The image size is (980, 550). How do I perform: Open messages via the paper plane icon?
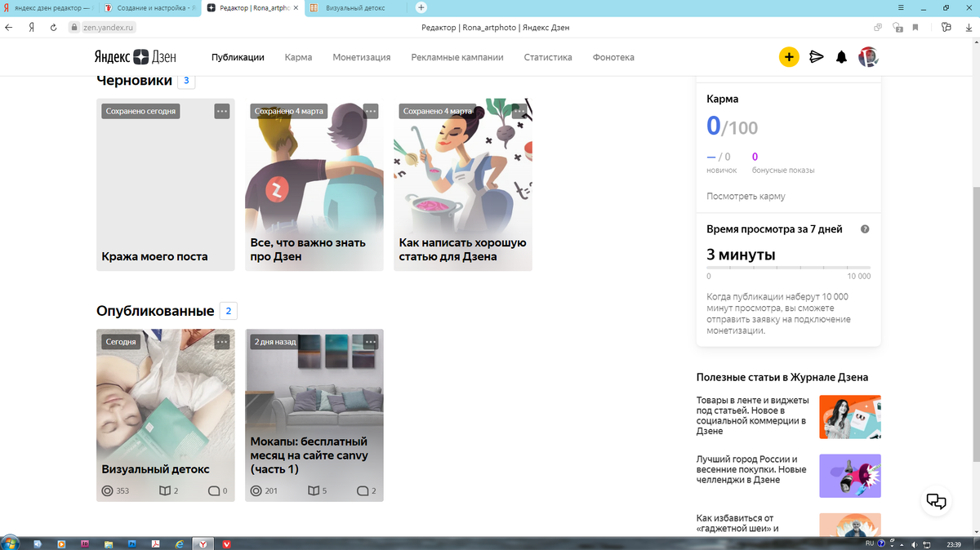(x=816, y=57)
